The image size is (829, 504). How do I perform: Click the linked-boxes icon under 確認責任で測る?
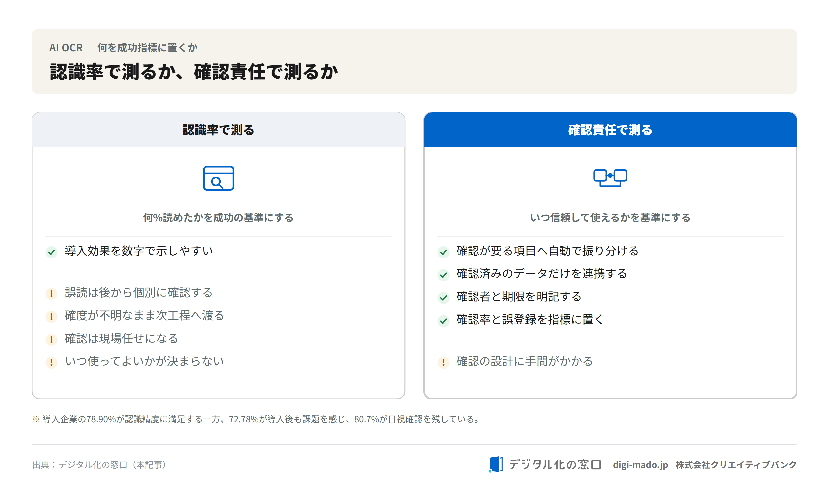point(610,178)
